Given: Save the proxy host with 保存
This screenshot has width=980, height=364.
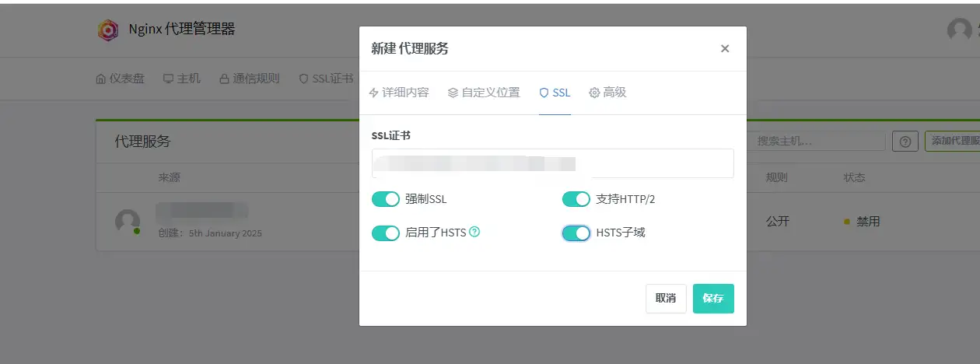Looking at the screenshot, I should [x=713, y=299].
